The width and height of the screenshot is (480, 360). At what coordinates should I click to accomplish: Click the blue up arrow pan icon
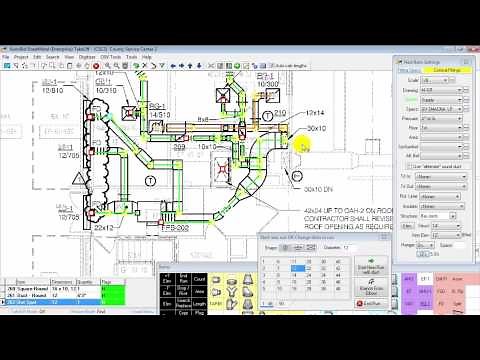[x=190, y=66]
